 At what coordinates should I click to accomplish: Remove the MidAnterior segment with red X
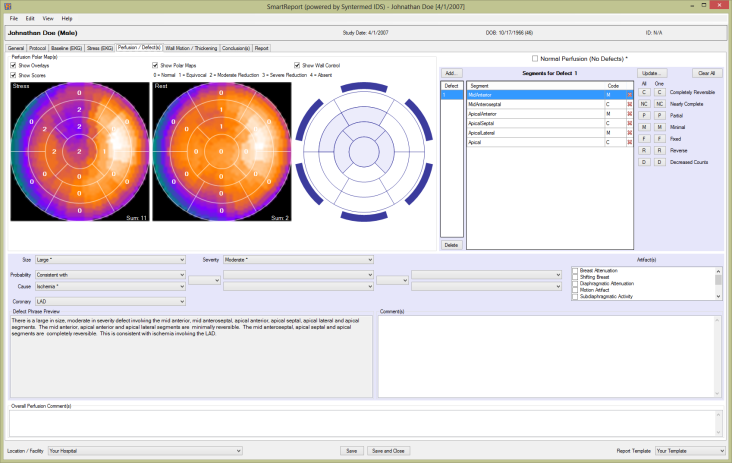click(x=630, y=95)
